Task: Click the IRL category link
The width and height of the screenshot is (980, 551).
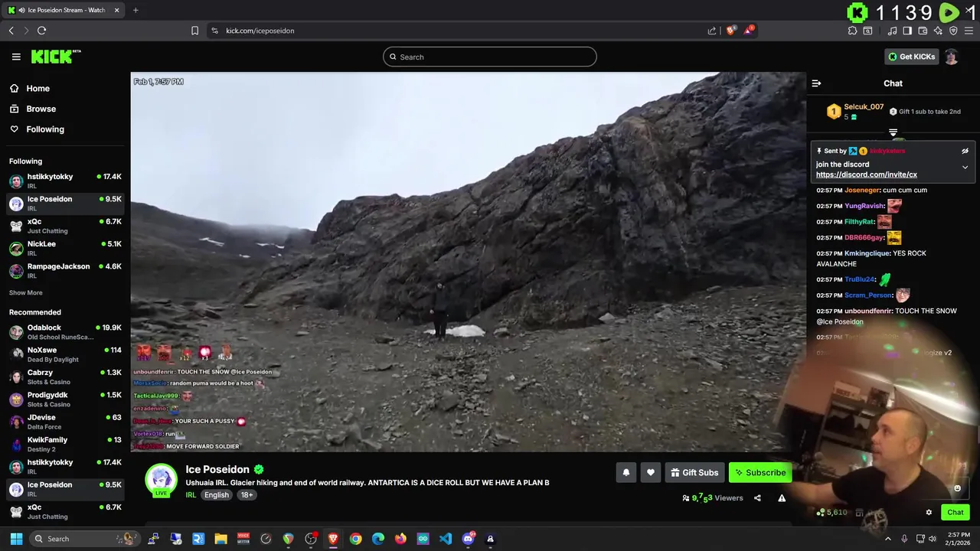Action: tap(191, 495)
